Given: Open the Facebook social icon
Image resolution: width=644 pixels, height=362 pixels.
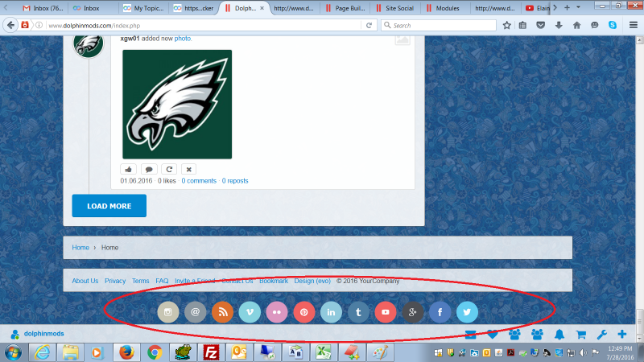Looking at the screenshot, I should (x=440, y=312).
